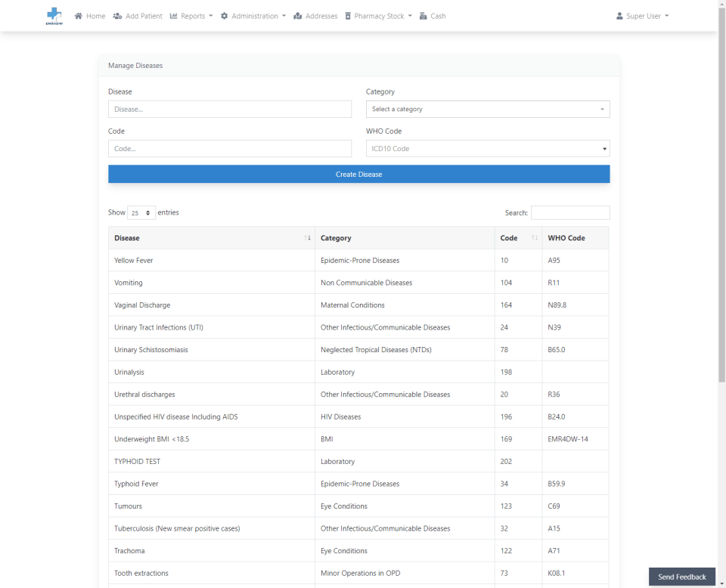The image size is (726, 588).
Task: Sort table by Disease column arrows
Action: tap(308, 238)
